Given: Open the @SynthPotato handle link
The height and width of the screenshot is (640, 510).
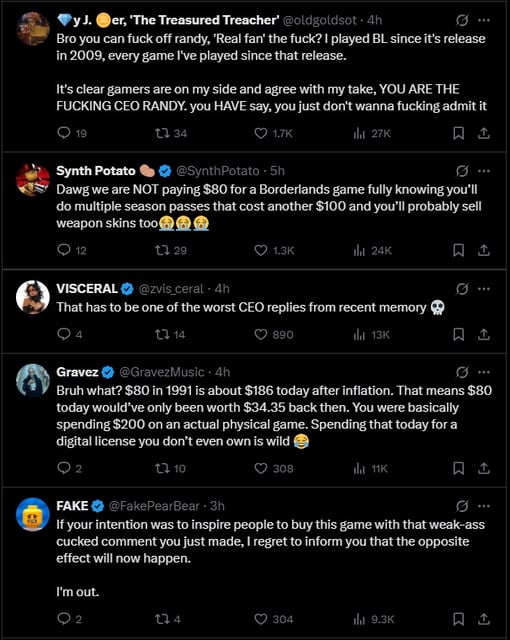Looking at the screenshot, I should [x=217, y=171].
